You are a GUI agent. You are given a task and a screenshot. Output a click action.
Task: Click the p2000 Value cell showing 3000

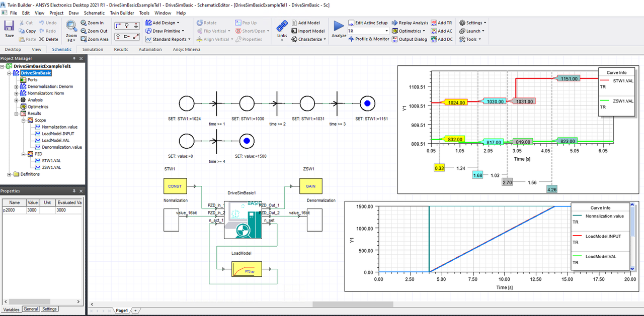[x=32, y=210]
